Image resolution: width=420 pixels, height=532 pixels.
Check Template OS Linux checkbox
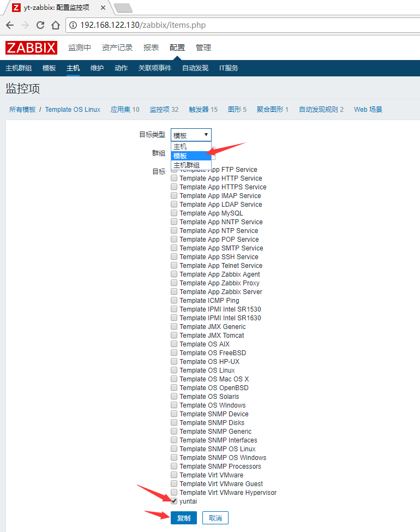click(x=174, y=370)
